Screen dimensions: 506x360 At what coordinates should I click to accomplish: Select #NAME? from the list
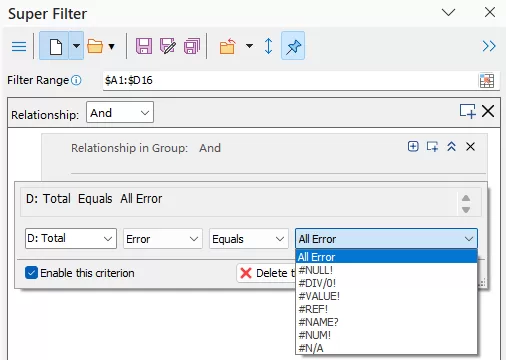tap(386, 322)
